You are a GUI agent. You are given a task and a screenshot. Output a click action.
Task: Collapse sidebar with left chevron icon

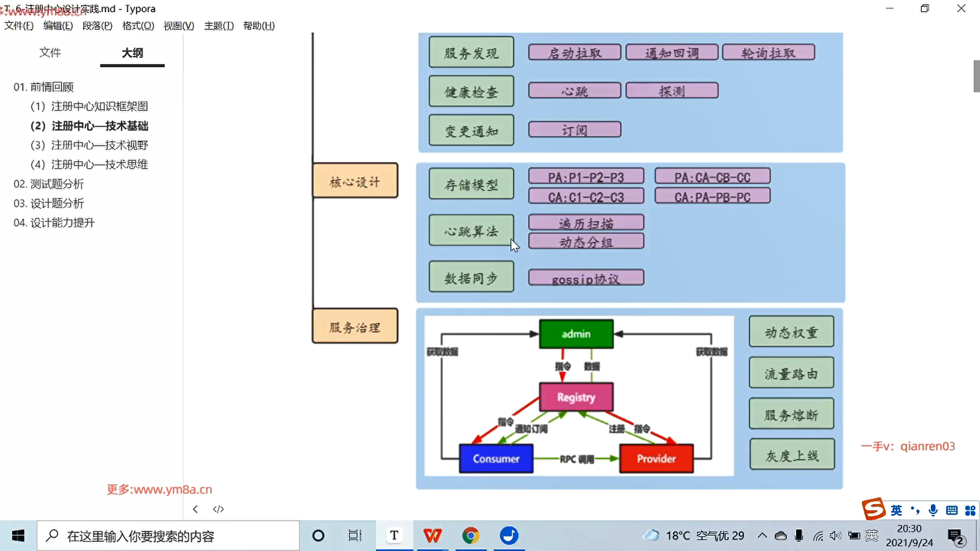(x=195, y=509)
